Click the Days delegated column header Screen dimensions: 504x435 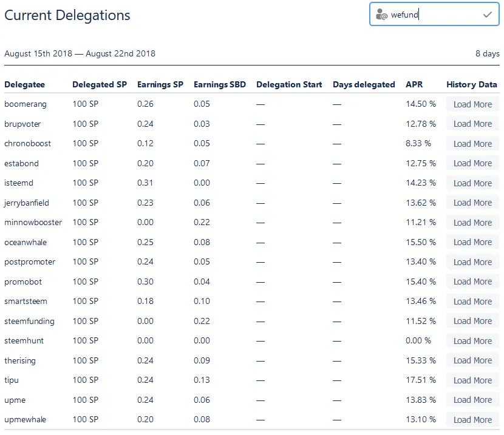[x=364, y=84]
